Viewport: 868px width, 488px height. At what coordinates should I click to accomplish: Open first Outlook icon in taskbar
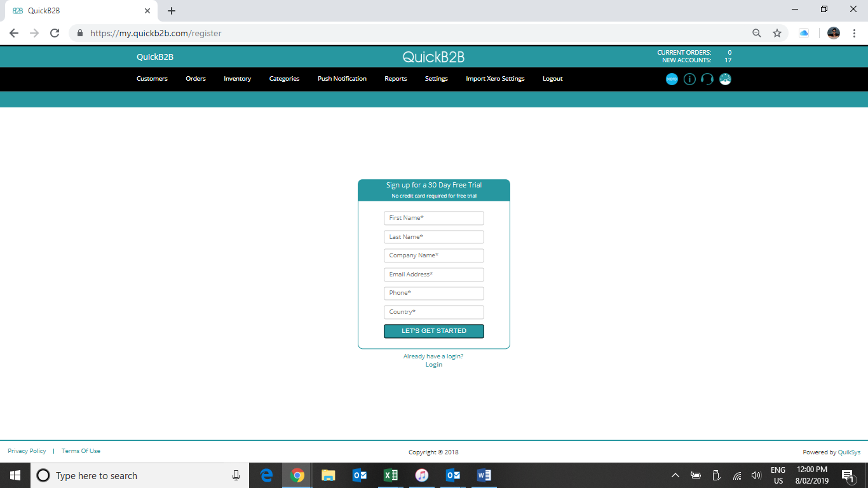360,475
